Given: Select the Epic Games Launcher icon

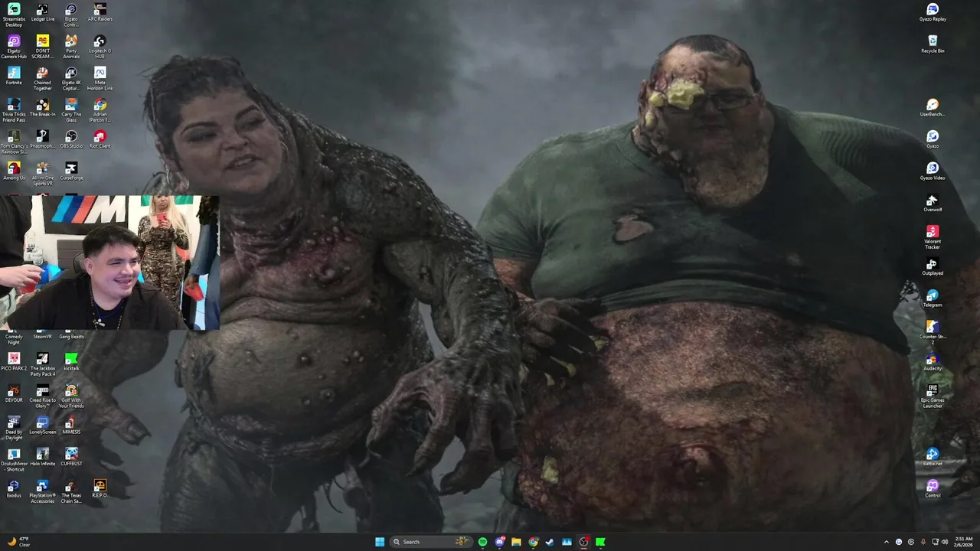Looking at the screenshot, I should (x=933, y=396).
